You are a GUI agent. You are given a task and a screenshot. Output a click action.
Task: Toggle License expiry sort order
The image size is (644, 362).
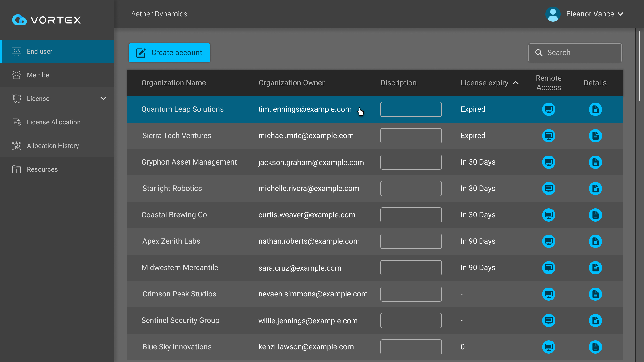[516, 83]
